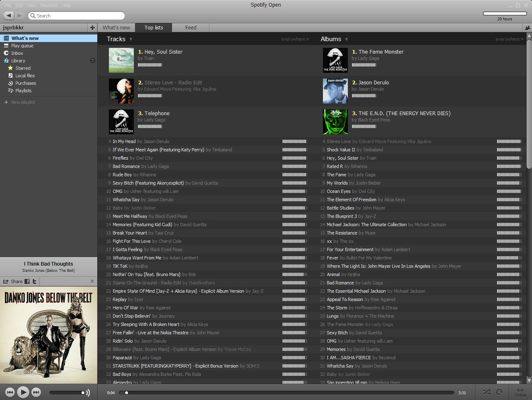The height and width of the screenshot is (400, 532).
Task: Open the everywhere dropdown for Albums
Action: (509, 39)
